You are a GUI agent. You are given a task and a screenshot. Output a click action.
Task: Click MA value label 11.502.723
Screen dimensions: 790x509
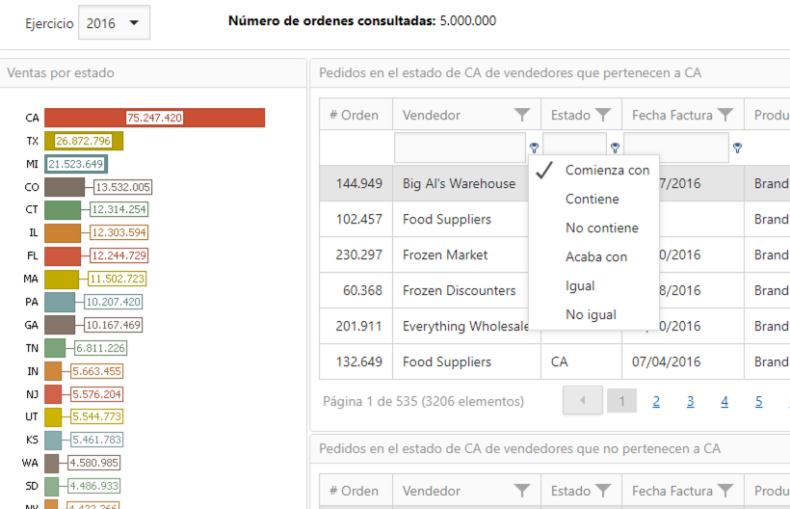[x=117, y=279]
